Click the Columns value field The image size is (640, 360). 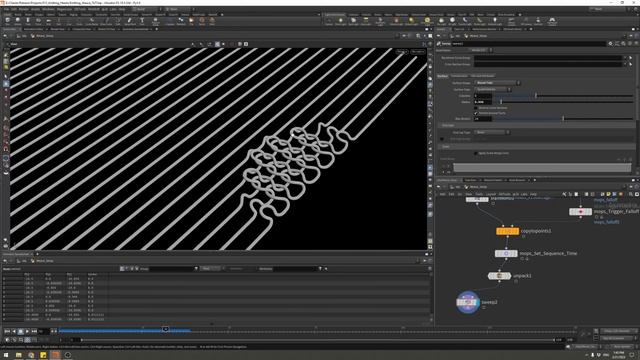click(483, 96)
